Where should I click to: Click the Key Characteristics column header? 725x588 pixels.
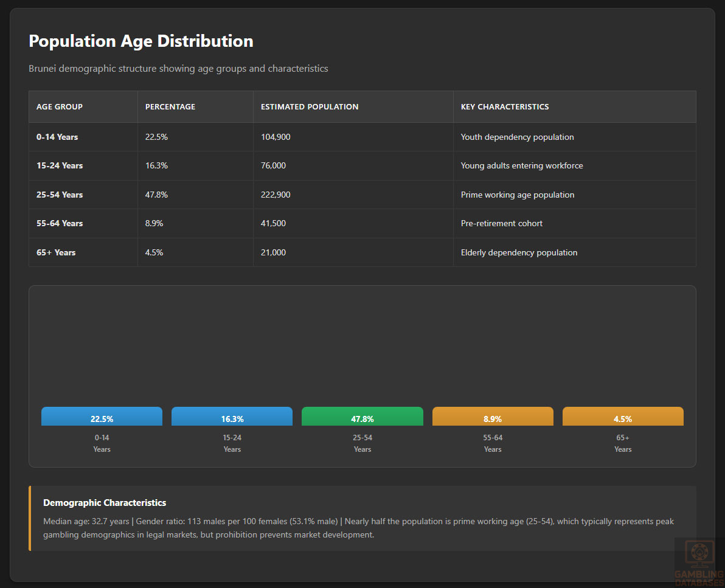click(505, 107)
